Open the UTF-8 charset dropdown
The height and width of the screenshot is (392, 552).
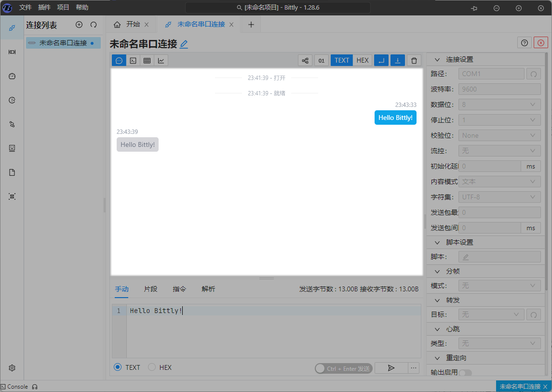499,197
